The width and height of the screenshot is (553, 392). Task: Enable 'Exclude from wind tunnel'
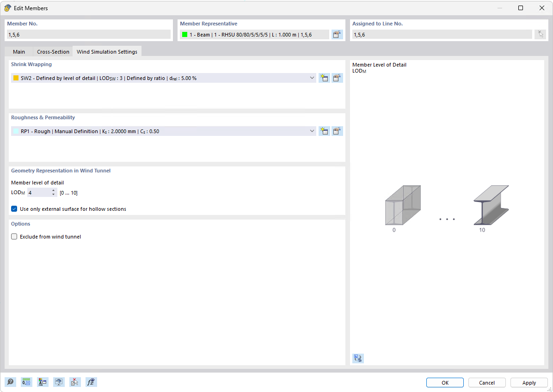click(14, 236)
